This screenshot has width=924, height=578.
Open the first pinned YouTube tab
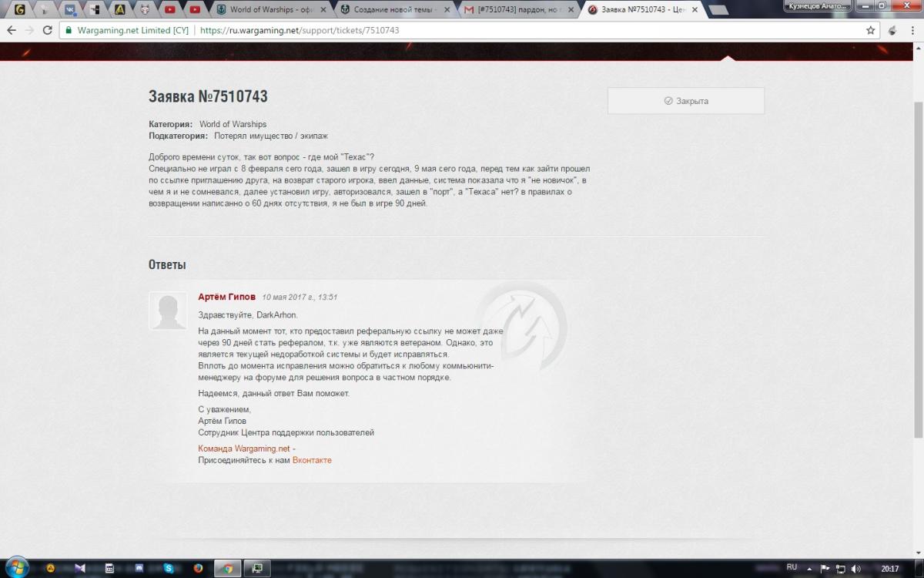coord(170,10)
